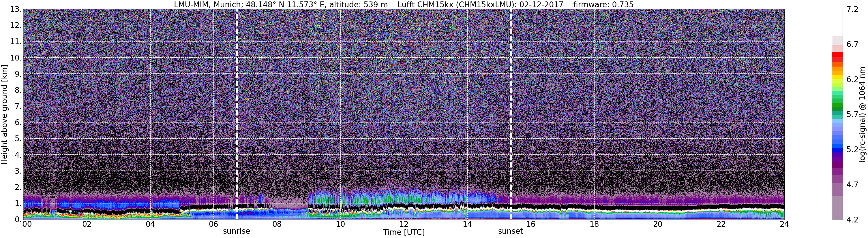Click the 7. height axis tick label
The width and height of the screenshot is (868, 238).
click(18, 106)
